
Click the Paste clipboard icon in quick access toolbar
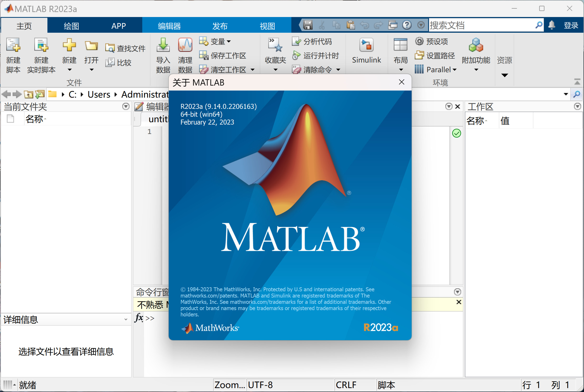(350, 25)
